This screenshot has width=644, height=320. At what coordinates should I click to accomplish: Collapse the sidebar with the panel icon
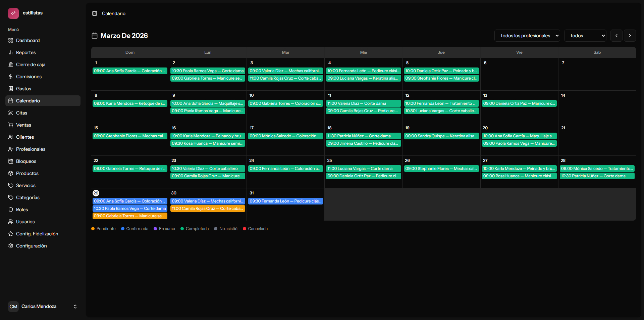95,13
